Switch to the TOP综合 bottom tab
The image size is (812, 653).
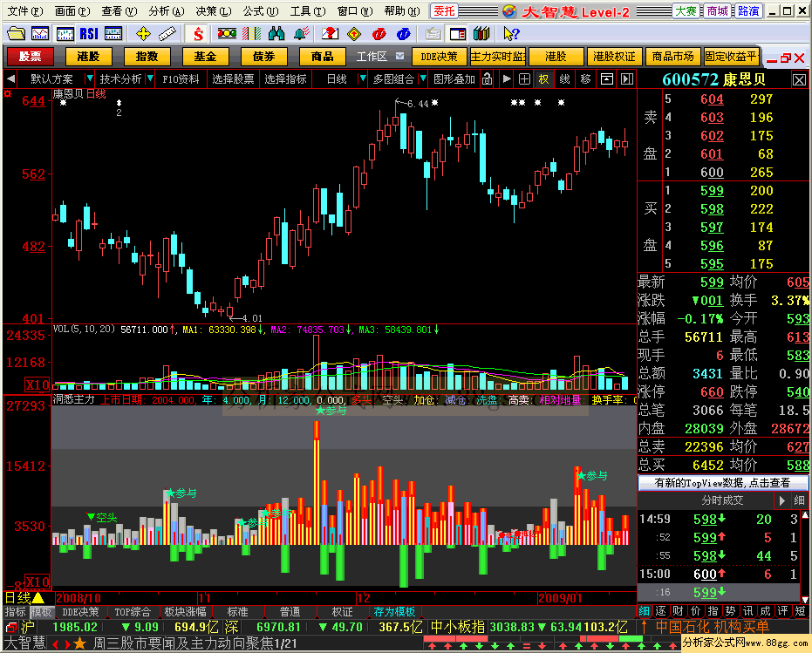pyautogui.click(x=132, y=612)
